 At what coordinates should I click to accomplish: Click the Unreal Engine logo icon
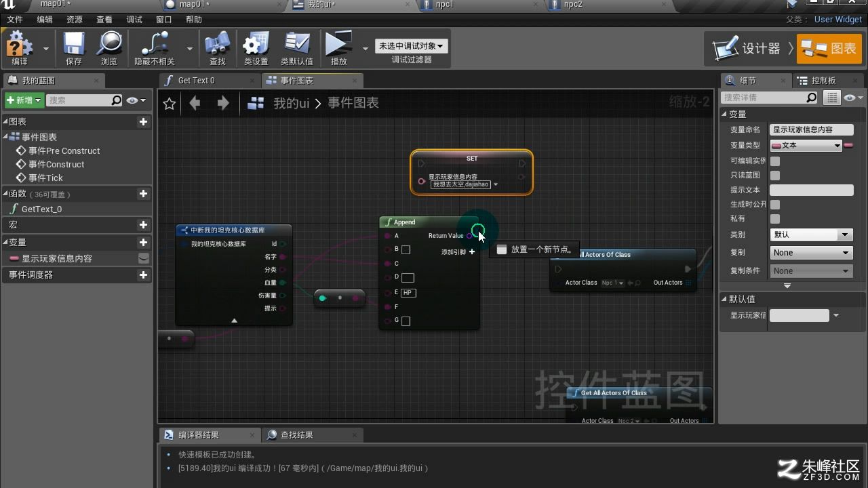(x=7, y=5)
